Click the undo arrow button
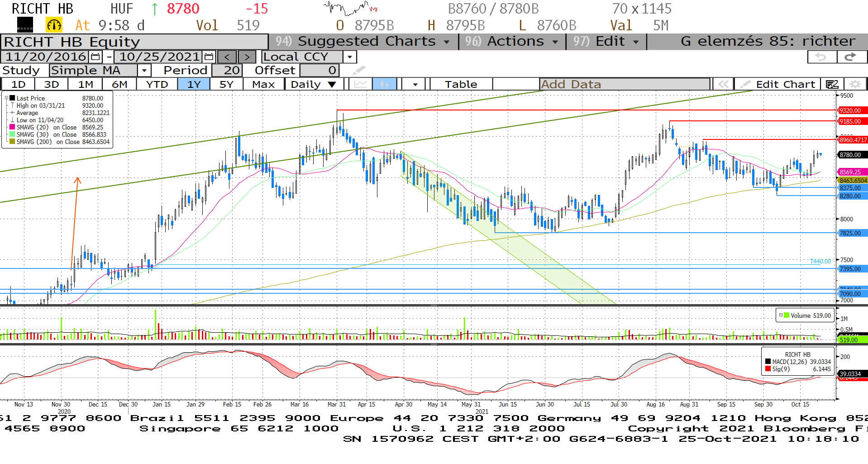The image size is (868, 464). tap(822, 57)
